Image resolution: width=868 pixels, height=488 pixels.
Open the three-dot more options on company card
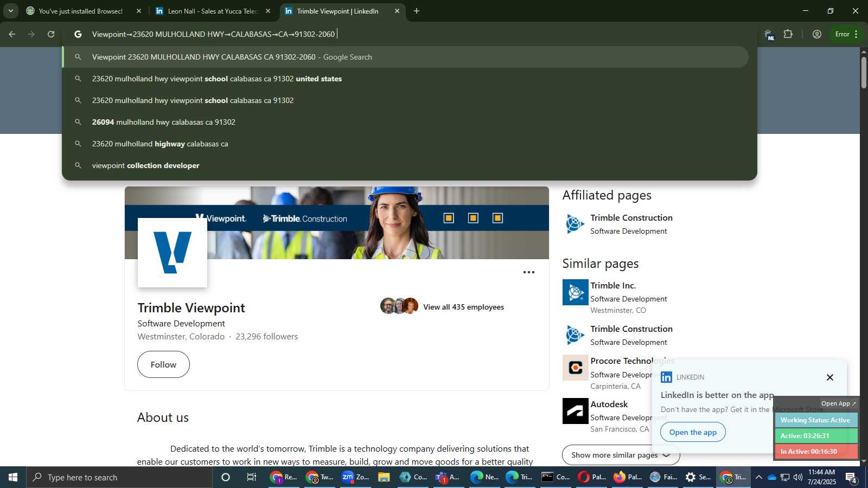tap(529, 272)
